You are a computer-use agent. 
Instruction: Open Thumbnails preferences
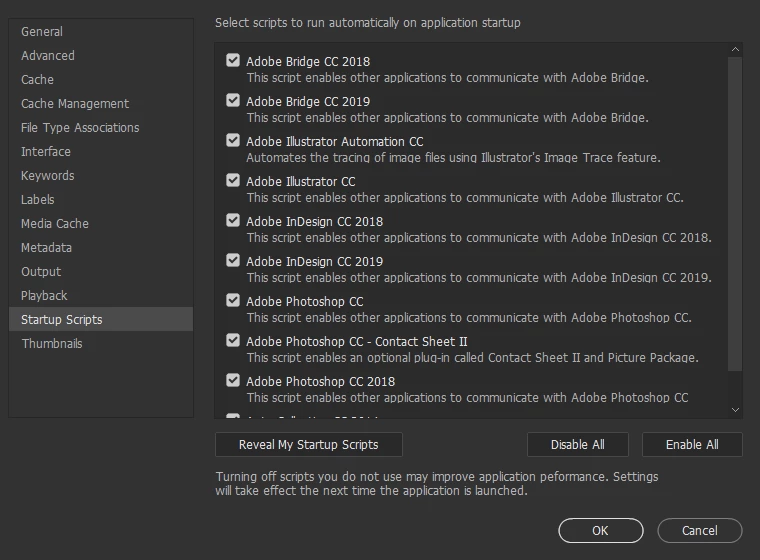[x=101, y=344]
